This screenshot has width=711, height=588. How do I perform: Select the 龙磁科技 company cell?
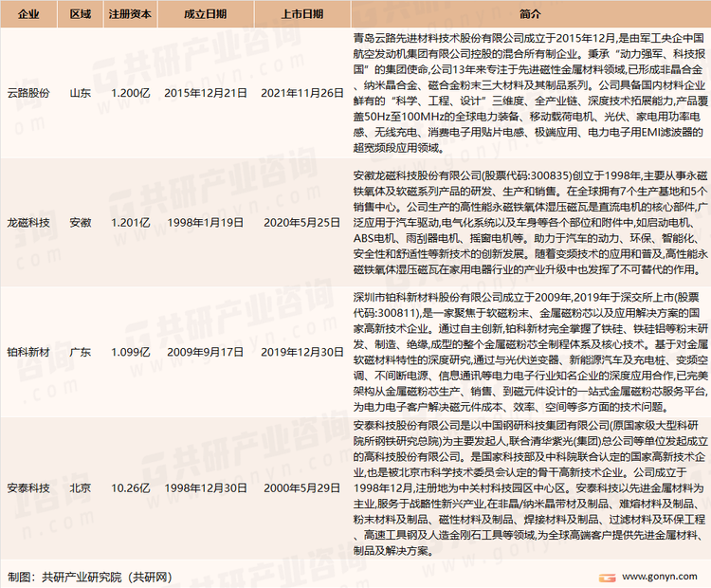point(28,223)
